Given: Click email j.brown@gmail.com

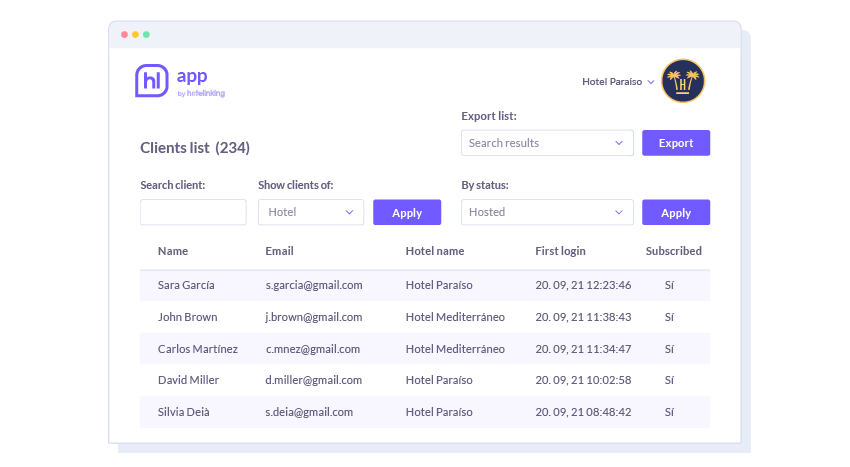Looking at the screenshot, I should pyautogui.click(x=313, y=317).
